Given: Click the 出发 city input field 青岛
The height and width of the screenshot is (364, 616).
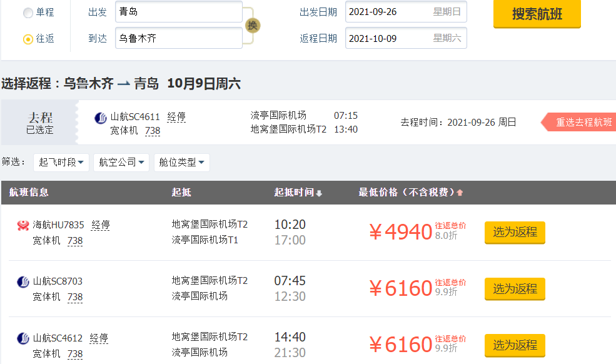Looking at the screenshot, I should 179,12.
